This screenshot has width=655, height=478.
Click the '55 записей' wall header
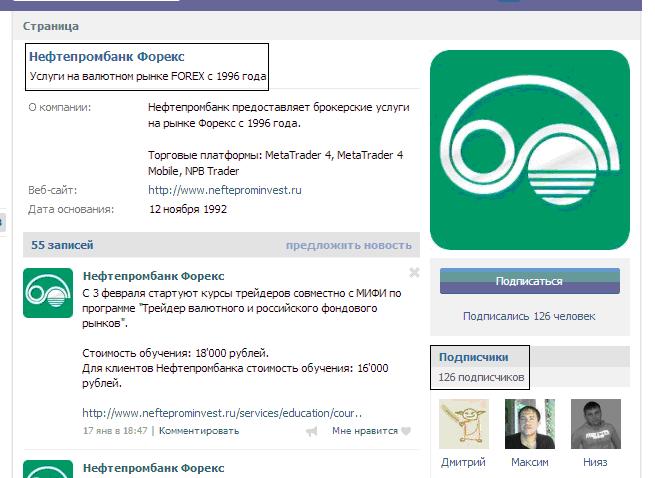(62, 245)
